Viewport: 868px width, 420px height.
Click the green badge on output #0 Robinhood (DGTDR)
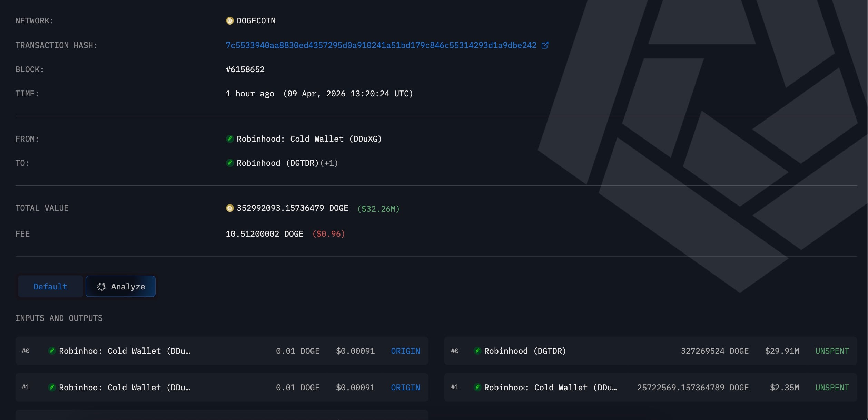click(478, 351)
